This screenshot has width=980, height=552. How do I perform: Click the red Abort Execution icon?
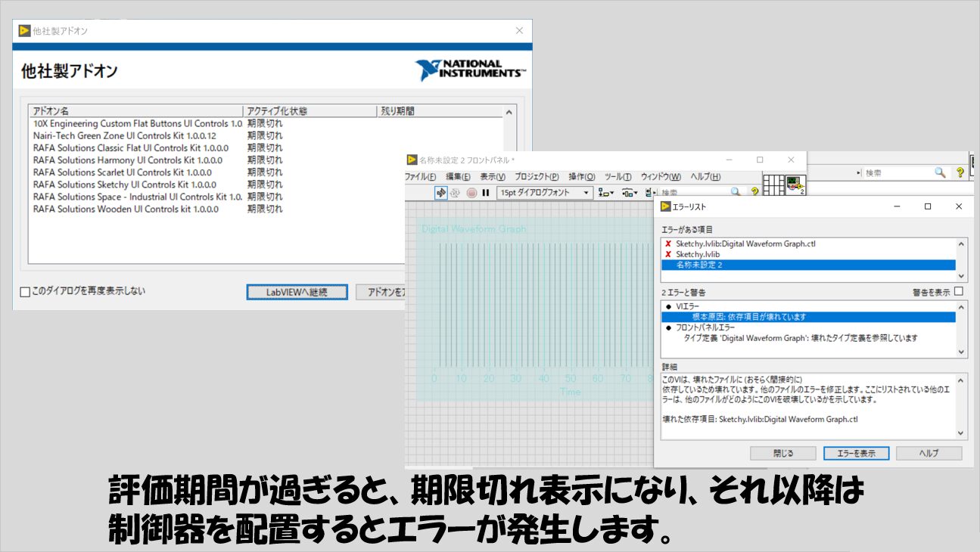(x=471, y=192)
